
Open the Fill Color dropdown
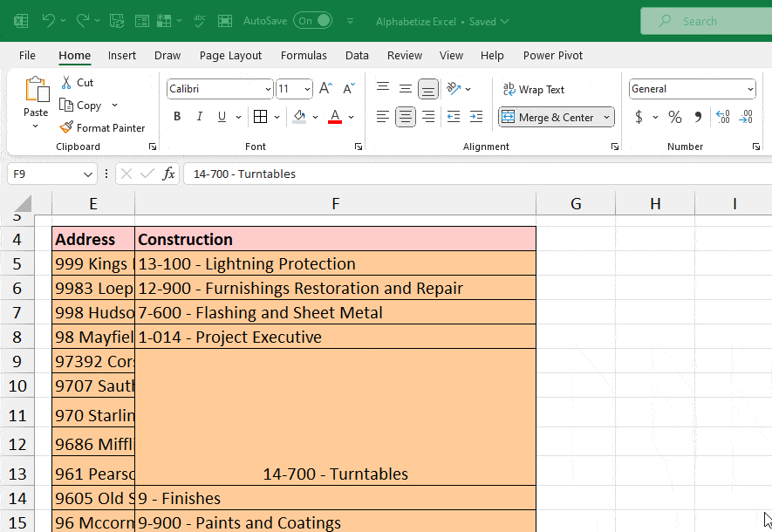[x=316, y=116]
